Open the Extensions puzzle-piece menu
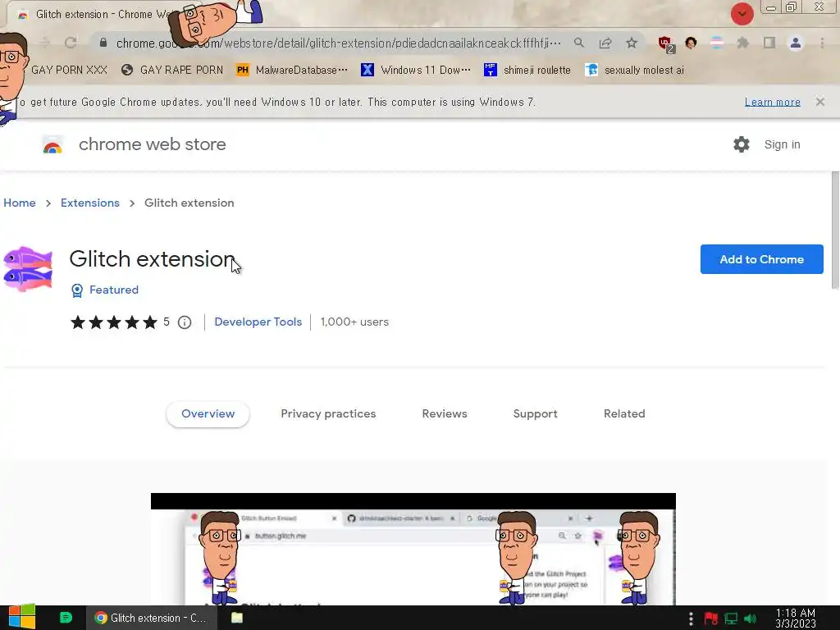840x630 pixels. click(x=743, y=43)
